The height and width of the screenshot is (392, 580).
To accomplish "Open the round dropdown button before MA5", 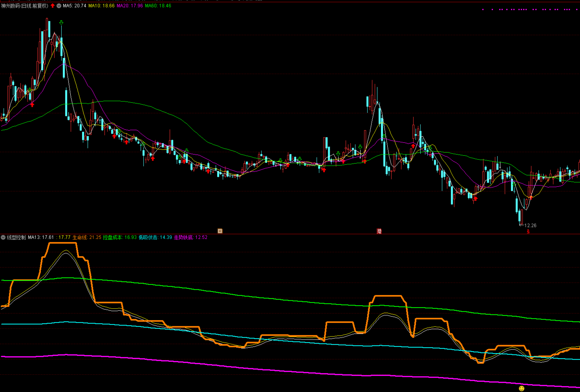I will click(x=59, y=5).
